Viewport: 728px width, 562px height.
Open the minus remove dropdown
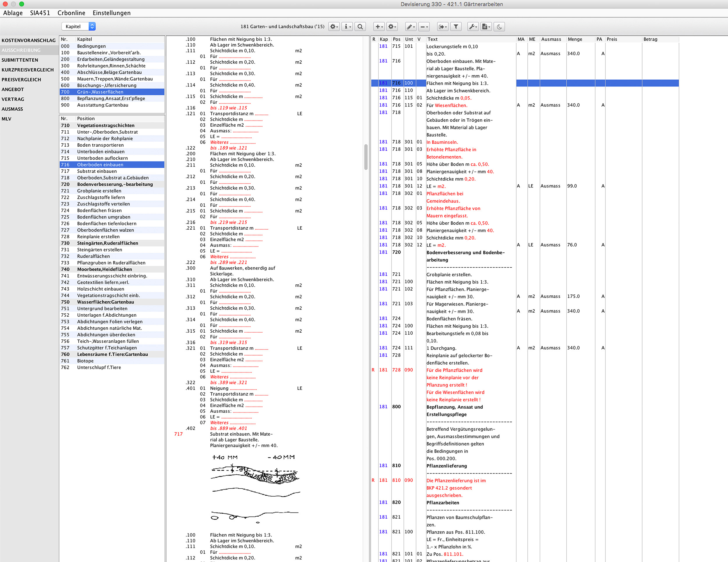[424, 27]
